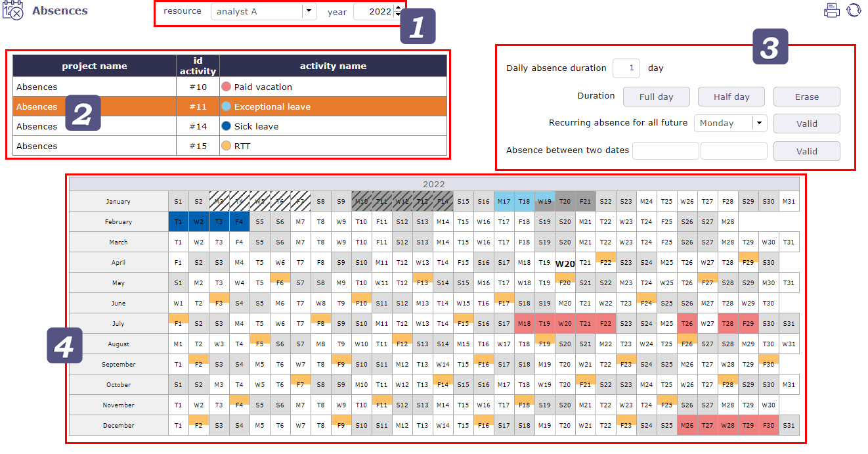Image resolution: width=868 pixels, height=454 pixels.
Task: Click the refresh icon in top right corner
Action: pyautogui.click(x=854, y=11)
